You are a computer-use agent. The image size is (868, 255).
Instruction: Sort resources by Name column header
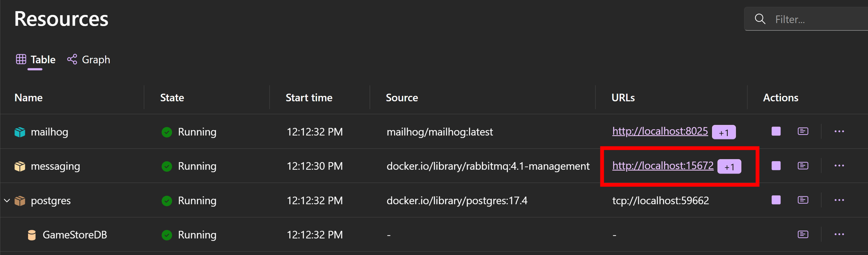click(x=29, y=98)
